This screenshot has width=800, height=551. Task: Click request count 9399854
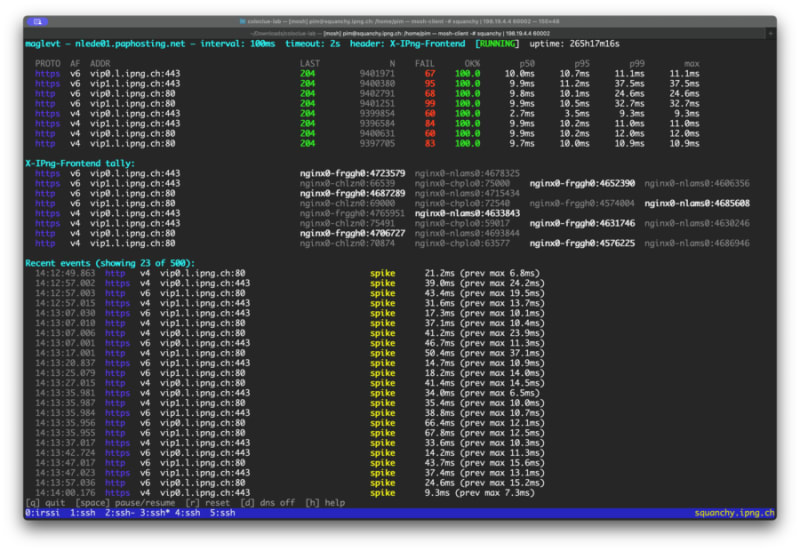(x=378, y=114)
